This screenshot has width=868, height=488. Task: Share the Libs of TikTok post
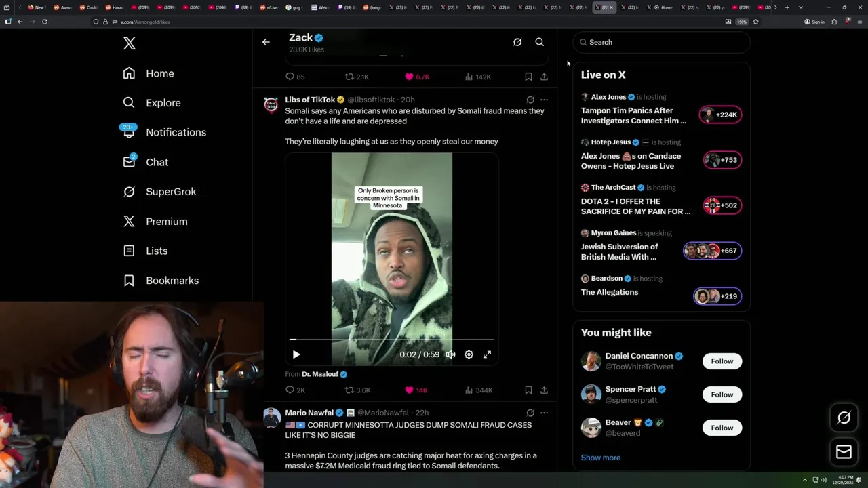coord(544,390)
